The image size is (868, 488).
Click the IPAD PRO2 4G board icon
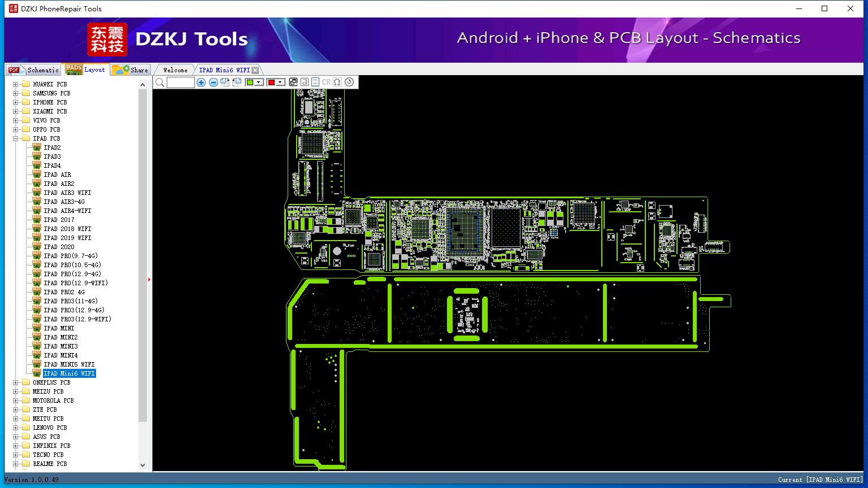point(37,292)
